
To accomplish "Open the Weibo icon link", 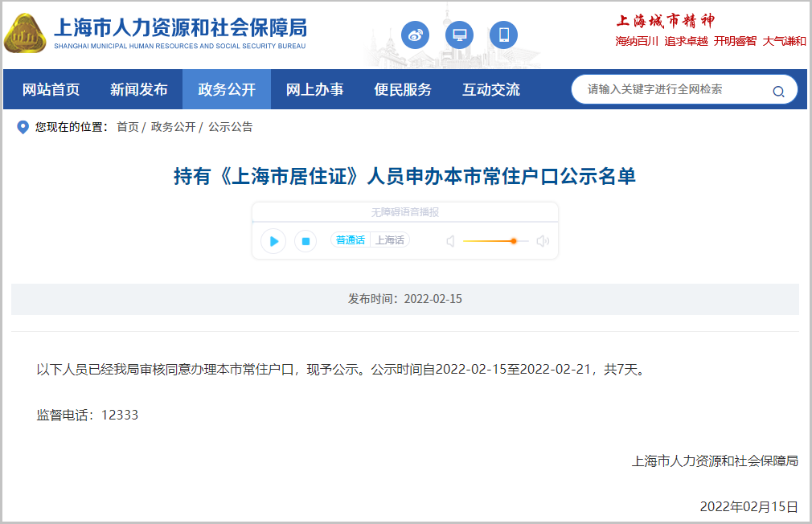I will (416, 35).
